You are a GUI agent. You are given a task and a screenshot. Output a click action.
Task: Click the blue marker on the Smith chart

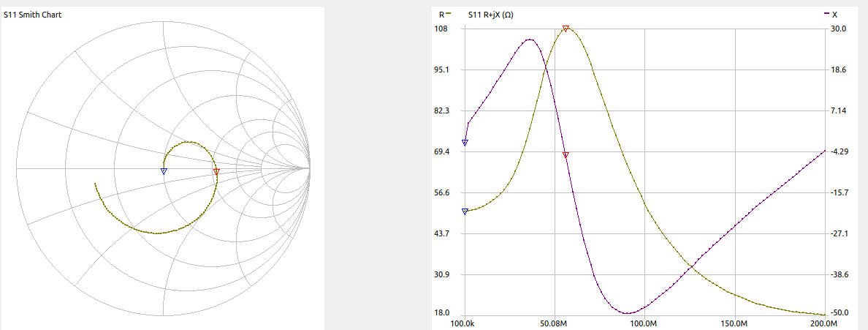(x=164, y=171)
